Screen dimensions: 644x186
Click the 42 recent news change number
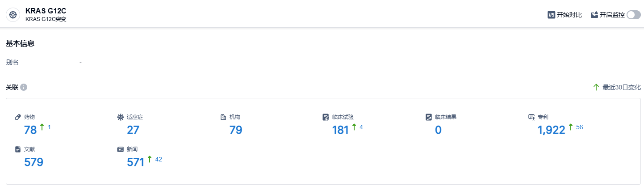point(159,159)
